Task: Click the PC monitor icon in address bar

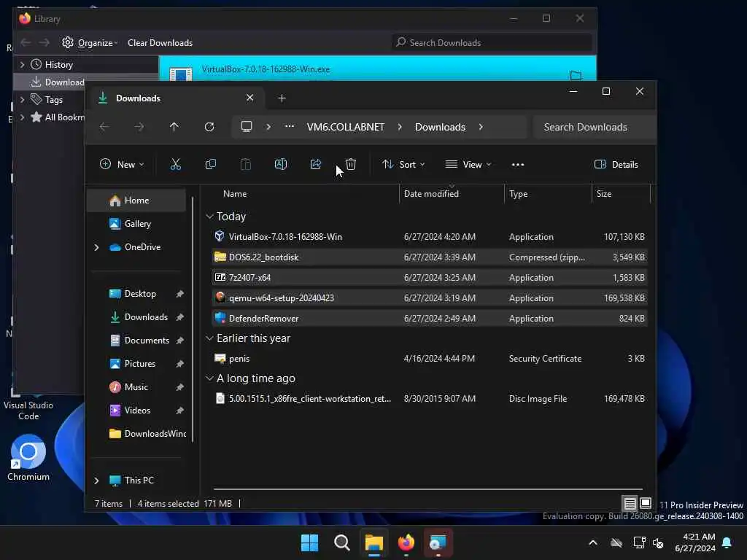Action: click(x=247, y=127)
